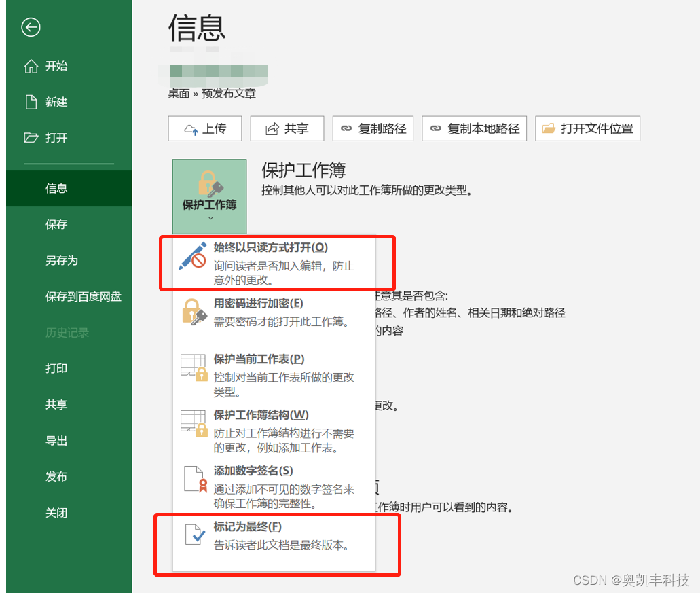The image size is (700, 593).
Task: Open the 信息 tab in the sidebar
Action: (x=69, y=188)
